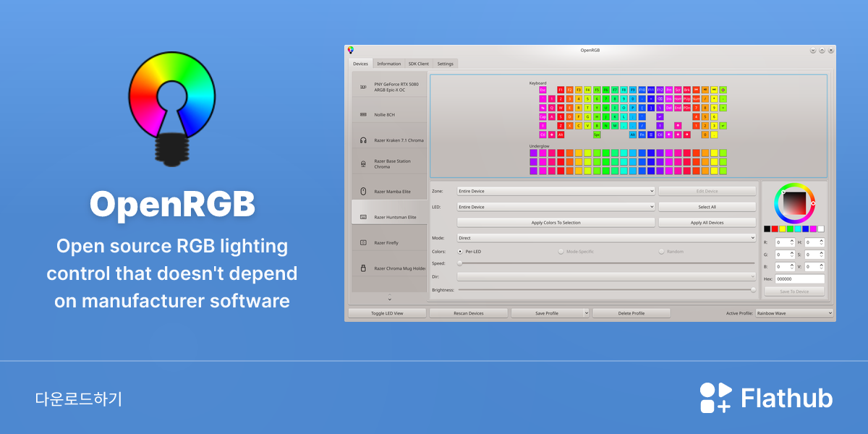Open the LED dropdown

[556, 207]
